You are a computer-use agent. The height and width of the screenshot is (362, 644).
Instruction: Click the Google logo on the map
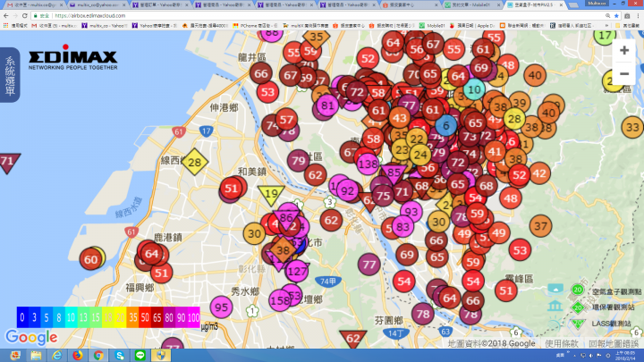(x=31, y=337)
